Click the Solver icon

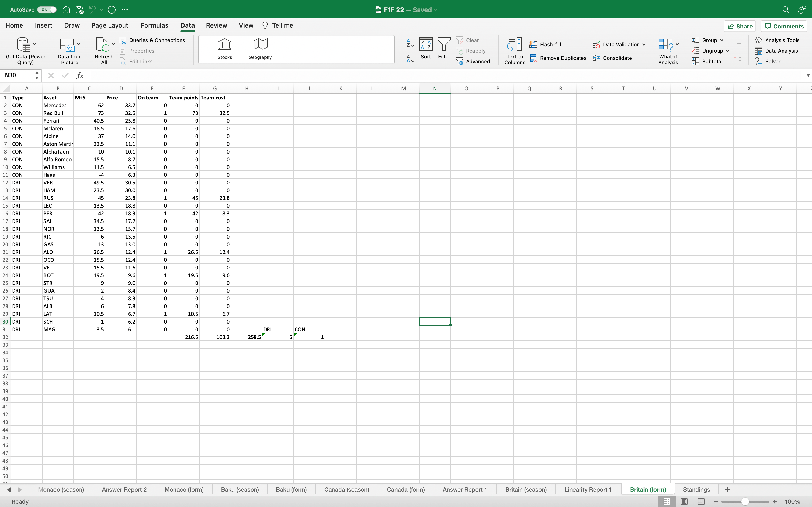click(x=759, y=61)
